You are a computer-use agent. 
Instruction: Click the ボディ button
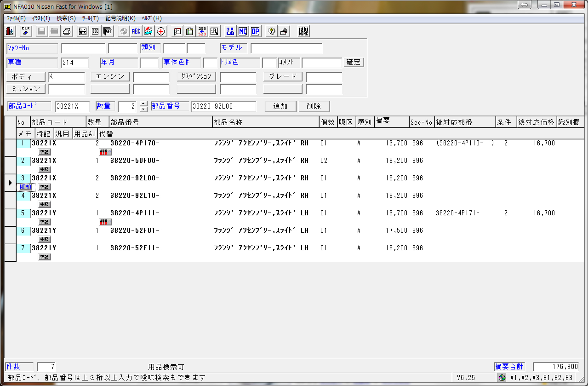click(26, 77)
